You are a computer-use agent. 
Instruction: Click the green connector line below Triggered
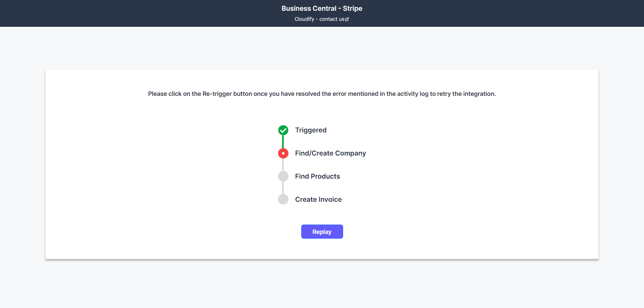283,141
